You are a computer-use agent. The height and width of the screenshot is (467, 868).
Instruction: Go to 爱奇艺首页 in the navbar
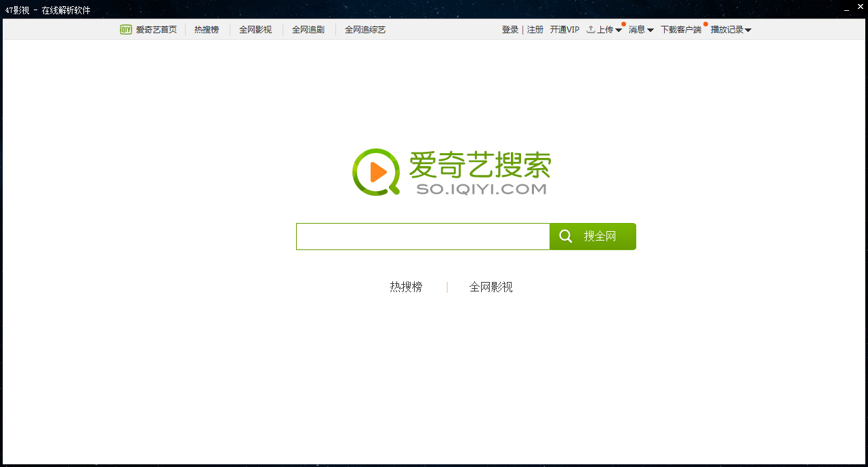[x=156, y=30]
